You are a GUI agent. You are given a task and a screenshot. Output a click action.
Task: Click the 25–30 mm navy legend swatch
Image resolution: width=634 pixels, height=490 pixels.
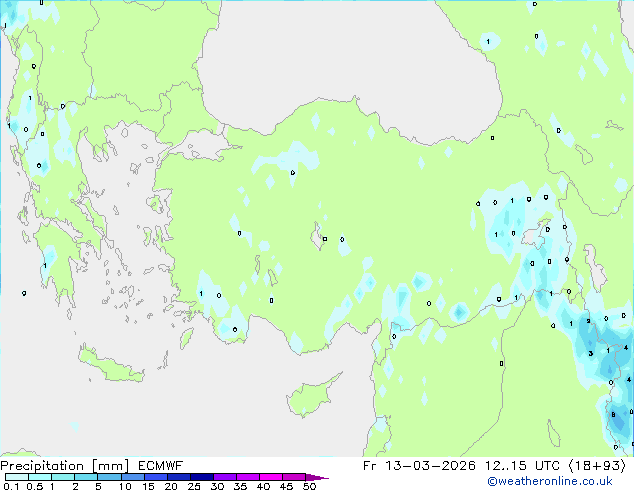tap(201, 477)
